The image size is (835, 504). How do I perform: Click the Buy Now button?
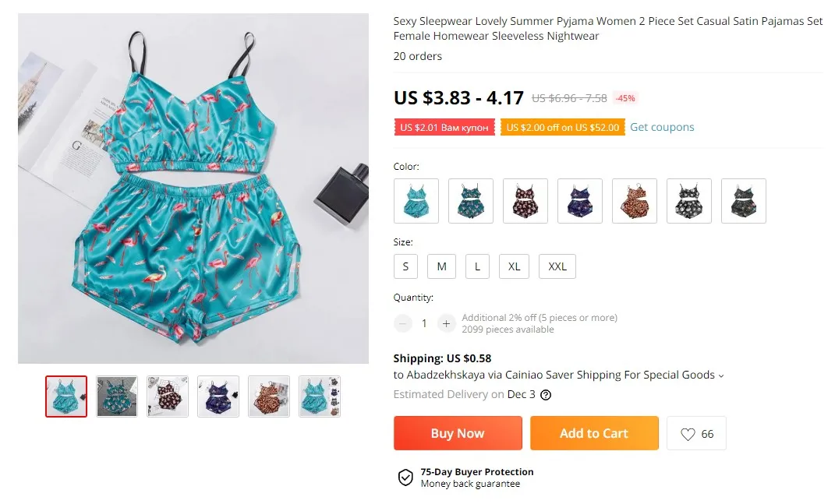pos(458,433)
